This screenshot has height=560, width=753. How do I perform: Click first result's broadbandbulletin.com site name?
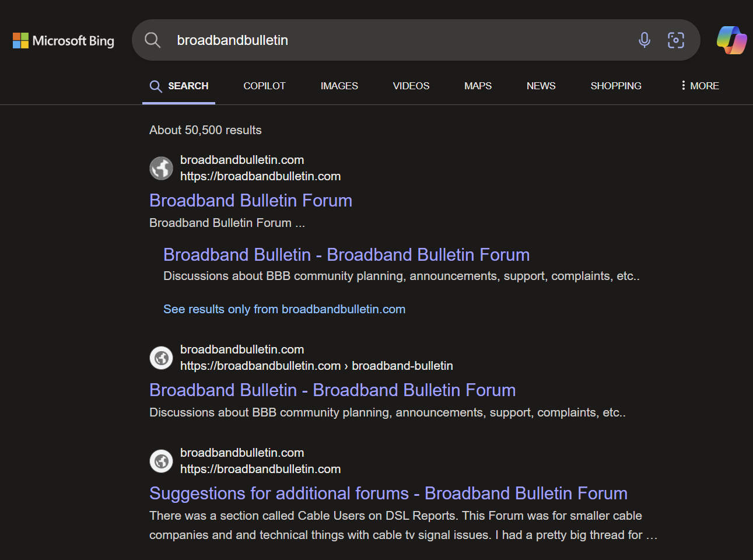tap(242, 160)
